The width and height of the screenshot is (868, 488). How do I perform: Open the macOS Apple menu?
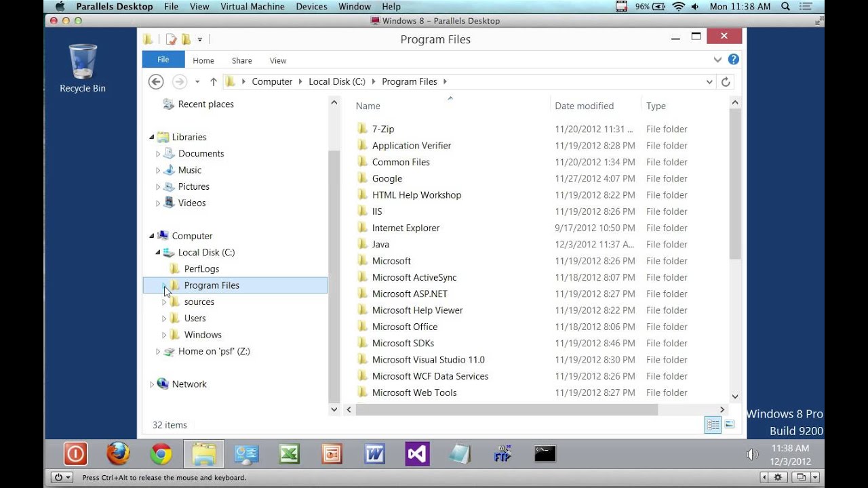point(60,6)
